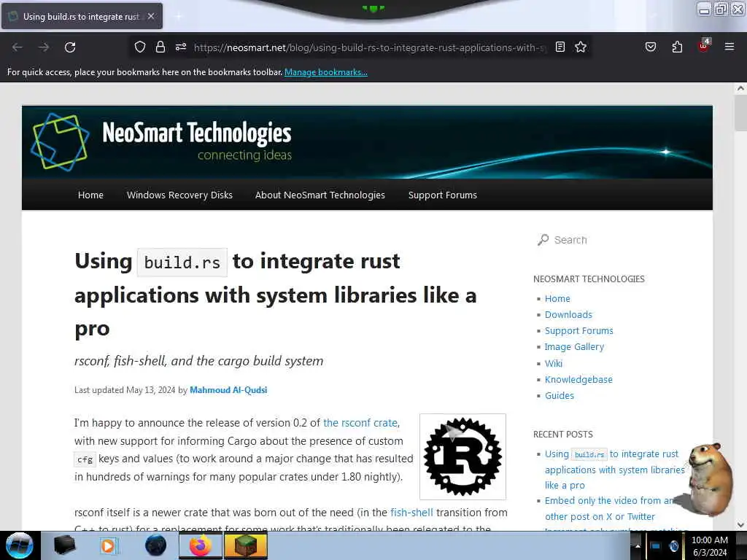Viewport: 747px width, 560px height.
Task: Close the build.rs browser tab
Action: 151,16
